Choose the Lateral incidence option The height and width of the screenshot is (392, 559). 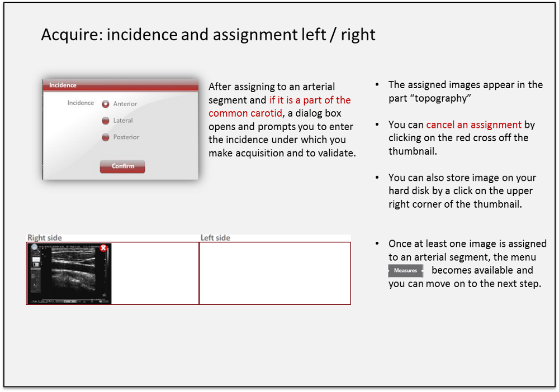(105, 121)
